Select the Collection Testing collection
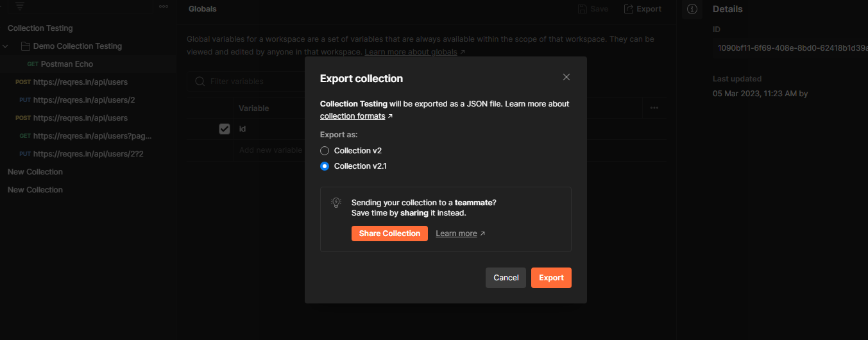 click(x=40, y=28)
